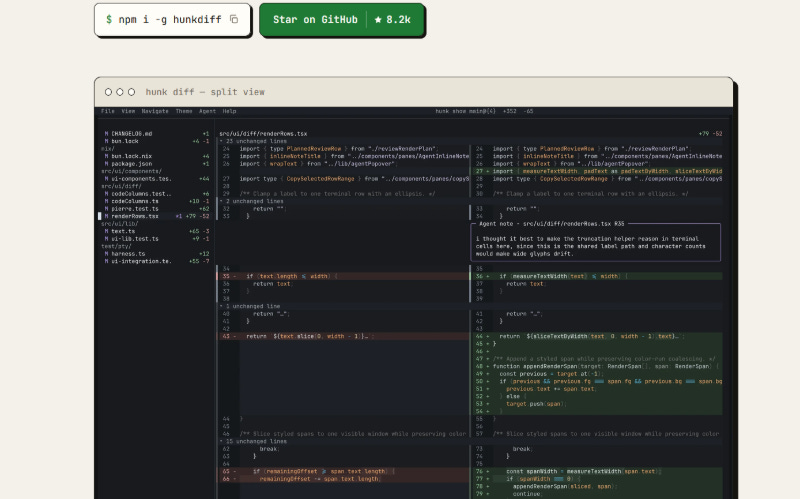Click added line 53 target.push(span)

596,404
